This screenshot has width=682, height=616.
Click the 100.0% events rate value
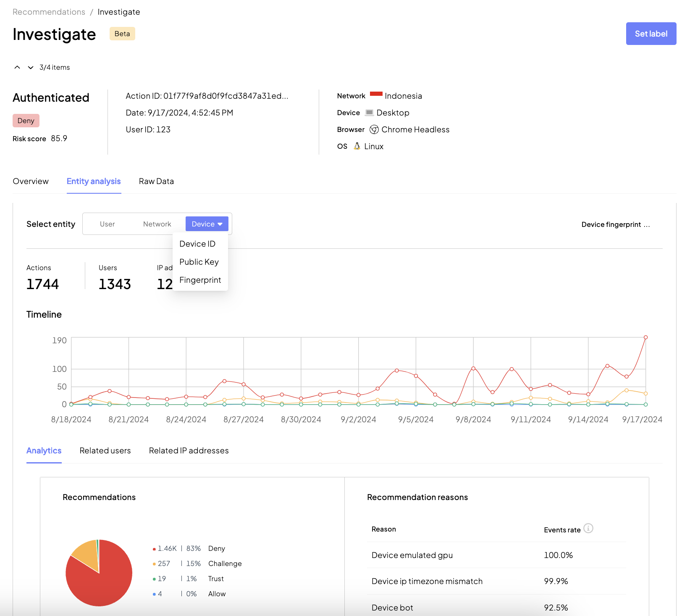coord(558,555)
